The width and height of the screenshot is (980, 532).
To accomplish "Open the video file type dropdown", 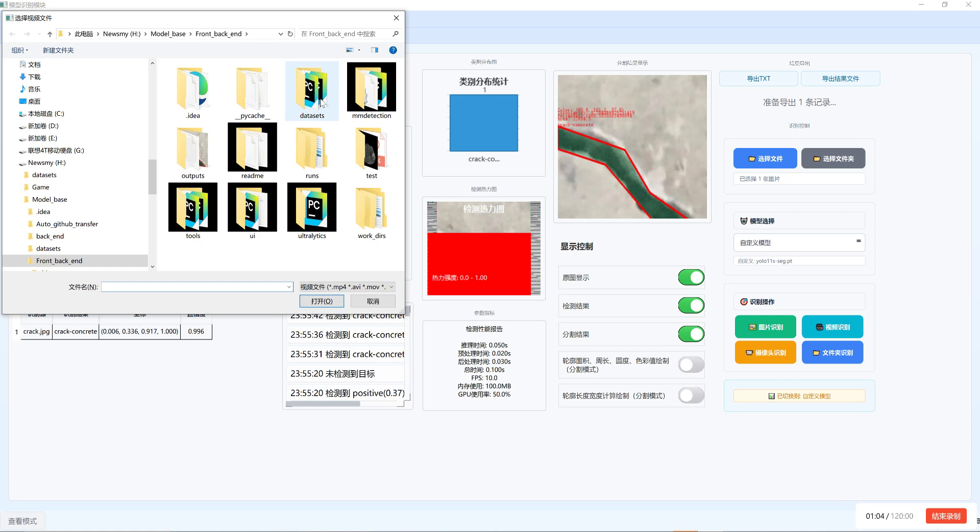I will (391, 286).
